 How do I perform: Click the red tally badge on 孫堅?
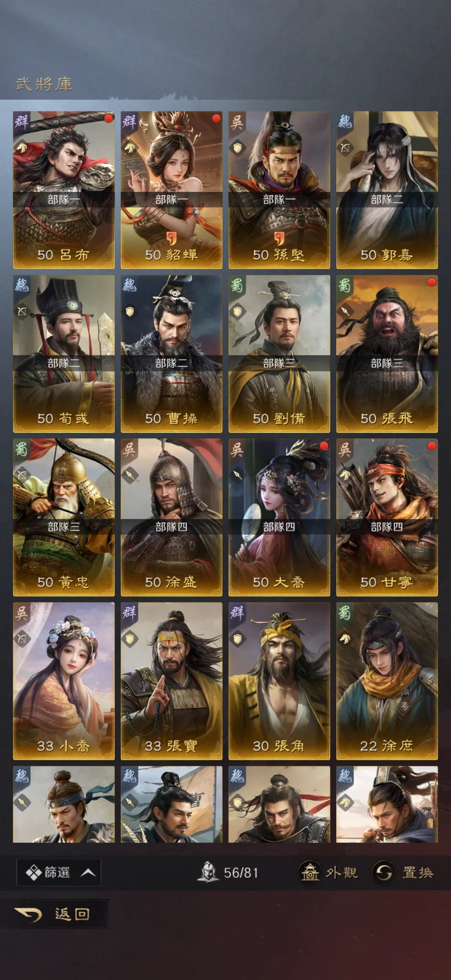pos(279,237)
